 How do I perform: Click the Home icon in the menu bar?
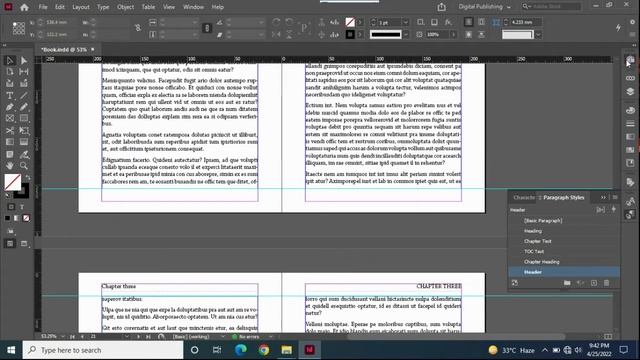pyautogui.click(x=24, y=7)
